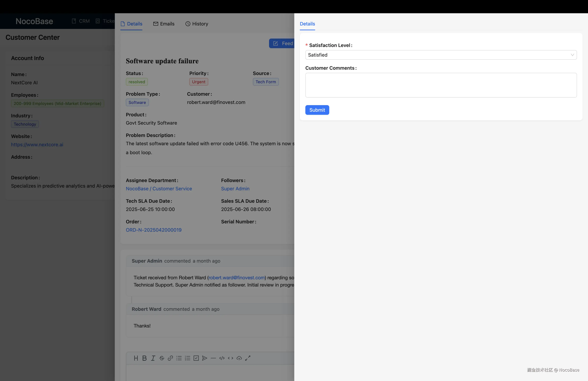This screenshot has width=588, height=381.
Task: Open order ORD-N-2025042000019
Action: pyautogui.click(x=153, y=230)
